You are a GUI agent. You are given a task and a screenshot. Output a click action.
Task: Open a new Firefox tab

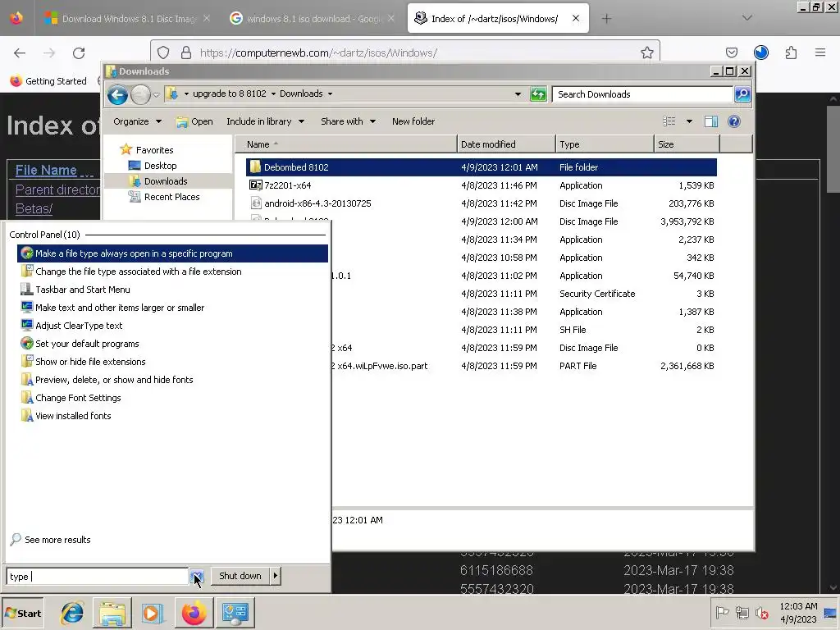(606, 19)
